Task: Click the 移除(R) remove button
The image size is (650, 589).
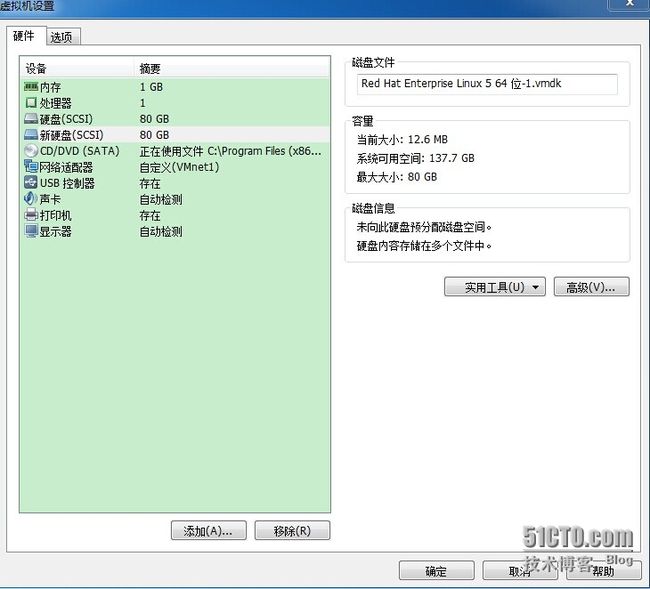Action: click(292, 531)
